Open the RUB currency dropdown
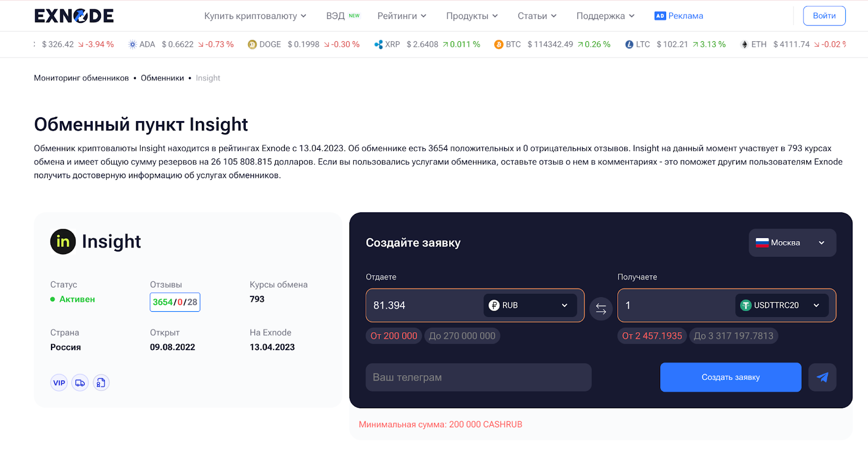The width and height of the screenshot is (868, 455). point(528,305)
